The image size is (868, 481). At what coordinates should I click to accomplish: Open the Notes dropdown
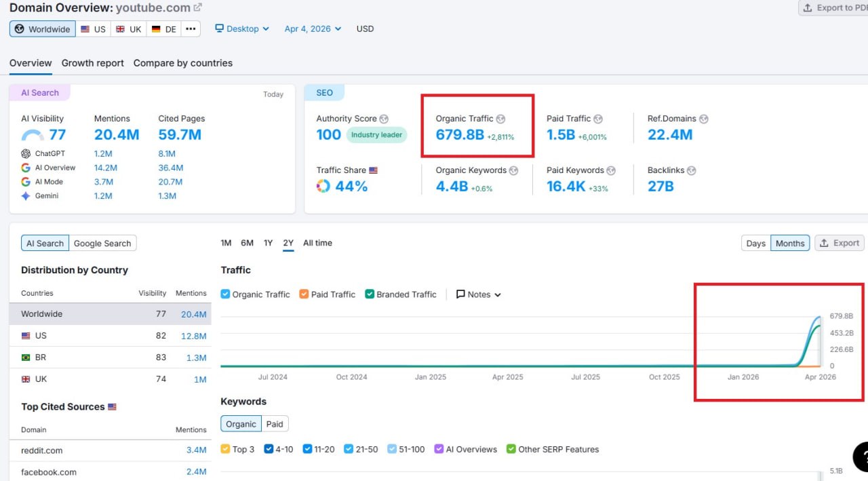pyautogui.click(x=479, y=294)
